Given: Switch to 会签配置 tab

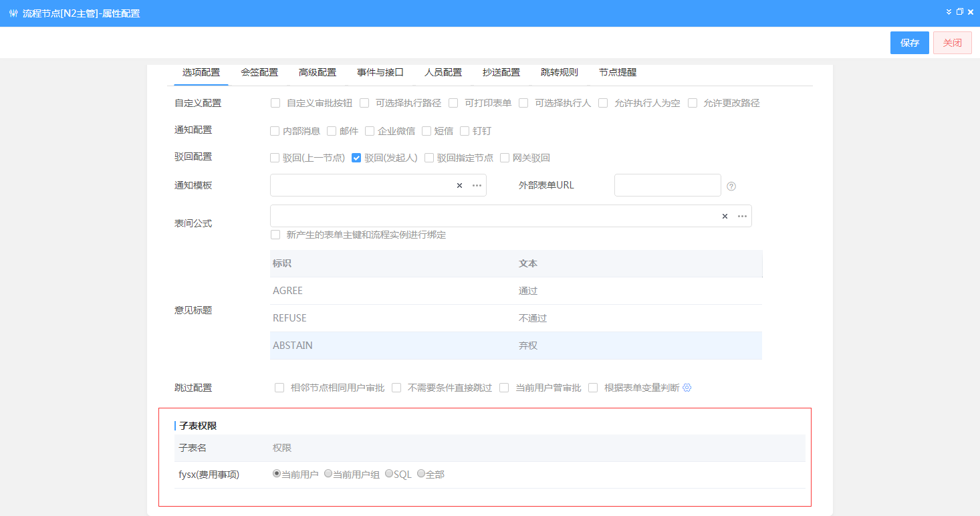Looking at the screenshot, I should pyautogui.click(x=259, y=72).
